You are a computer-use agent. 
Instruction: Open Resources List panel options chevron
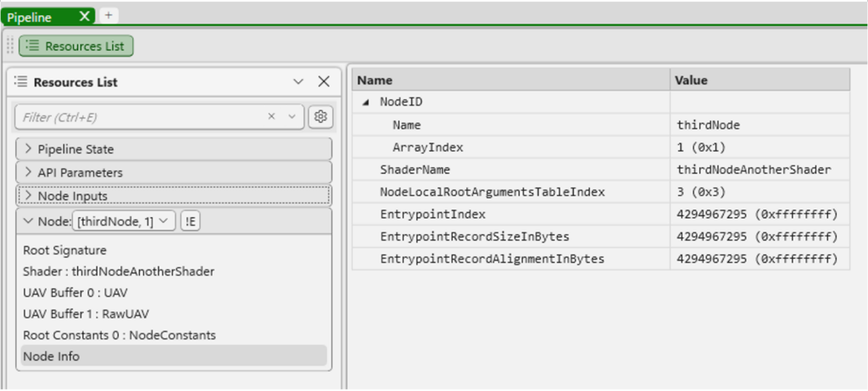click(x=298, y=82)
